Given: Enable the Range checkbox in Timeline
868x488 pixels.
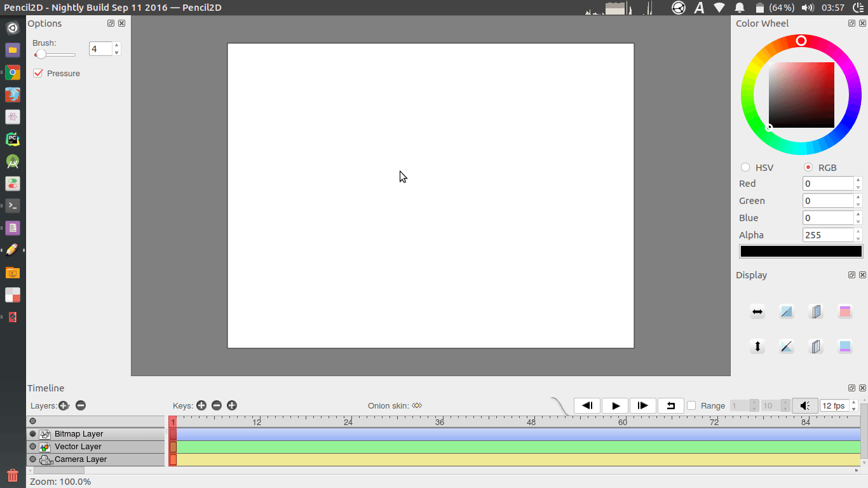Looking at the screenshot, I should point(691,405).
